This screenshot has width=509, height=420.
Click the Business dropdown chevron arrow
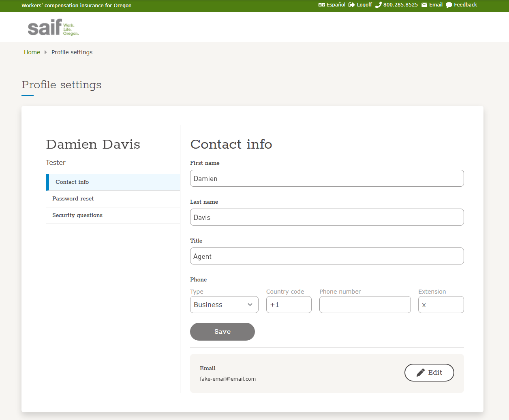(250, 305)
